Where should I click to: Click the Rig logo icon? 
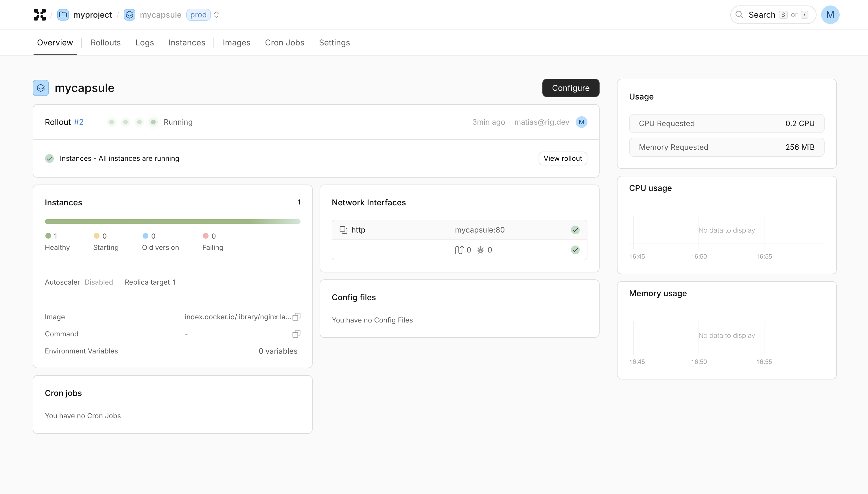click(x=40, y=14)
